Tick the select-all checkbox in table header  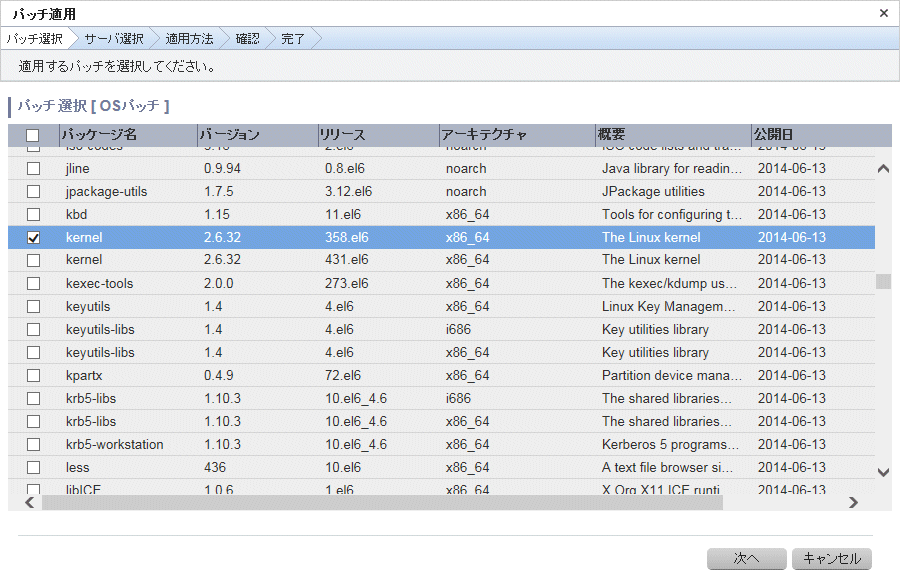tap(33, 135)
